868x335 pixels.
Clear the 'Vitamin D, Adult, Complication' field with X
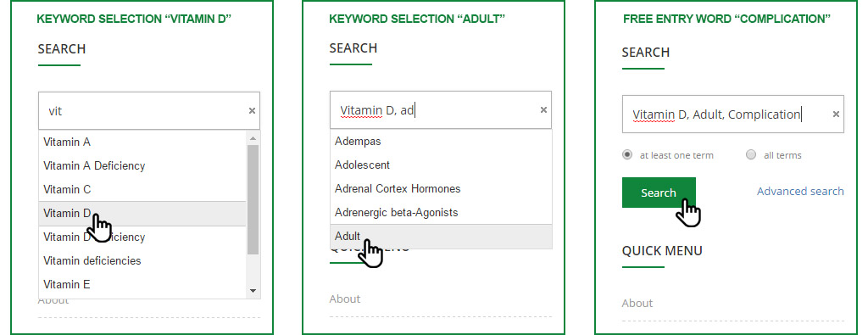(836, 114)
